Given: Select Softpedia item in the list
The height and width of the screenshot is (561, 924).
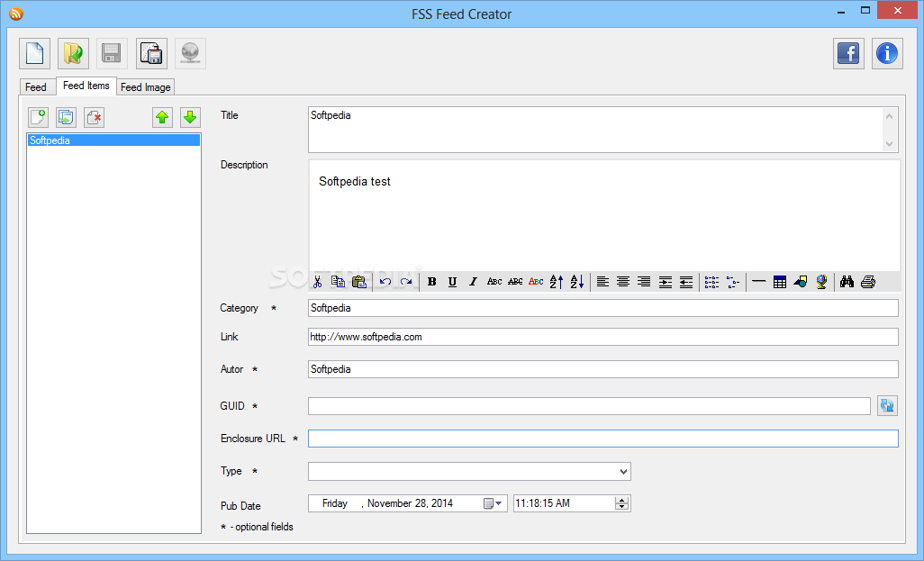Looking at the screenshot, I should tap(113, 140).
